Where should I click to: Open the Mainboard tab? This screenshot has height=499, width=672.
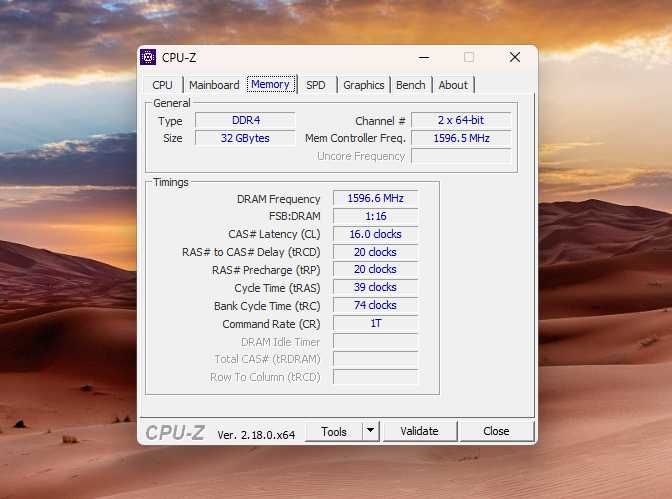214,85
